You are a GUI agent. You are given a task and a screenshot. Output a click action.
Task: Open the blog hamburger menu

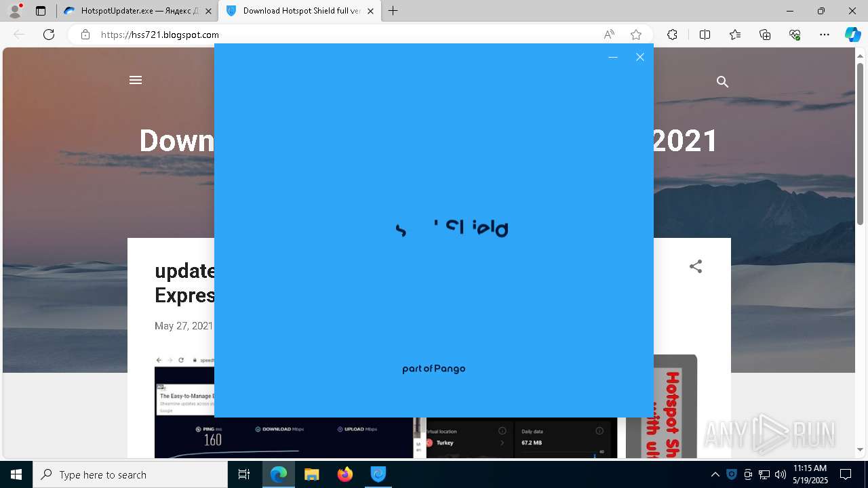coord(136,80)
